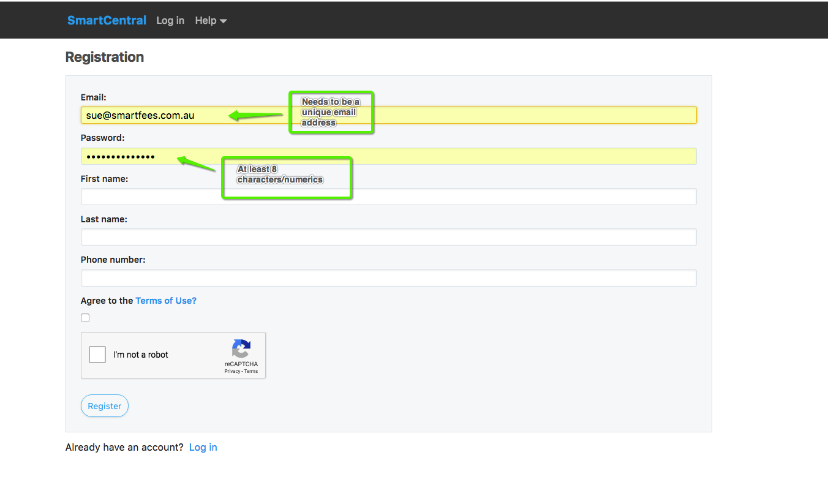
Task: Click the 'Password:' label
Action: (103, 138)
